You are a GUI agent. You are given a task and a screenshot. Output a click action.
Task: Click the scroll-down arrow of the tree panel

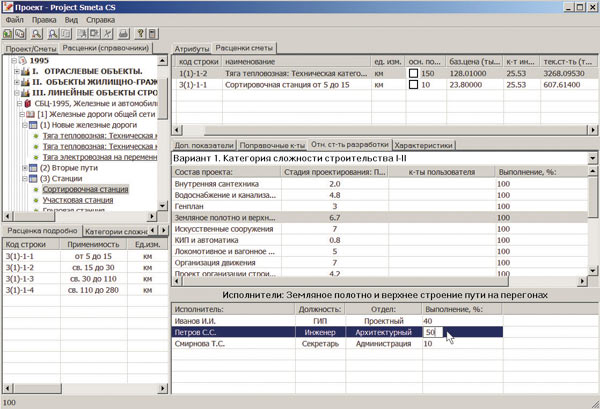162,206
